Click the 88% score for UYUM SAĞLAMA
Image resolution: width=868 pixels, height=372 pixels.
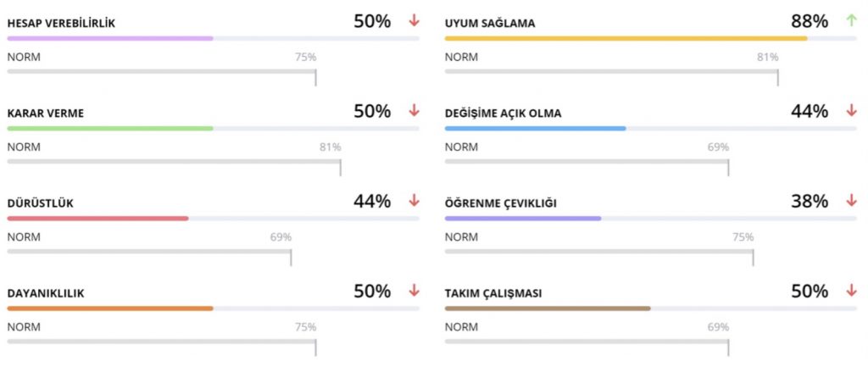tap(810, 21)
